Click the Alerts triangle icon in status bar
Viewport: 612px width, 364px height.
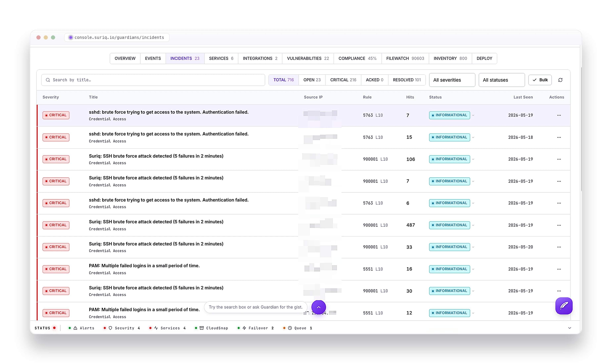[x=75, y=328]
